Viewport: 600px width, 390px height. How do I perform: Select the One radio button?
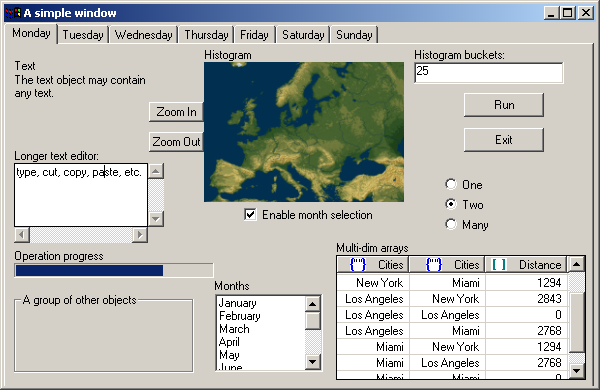pyautogui.click(x=451, y=184)
